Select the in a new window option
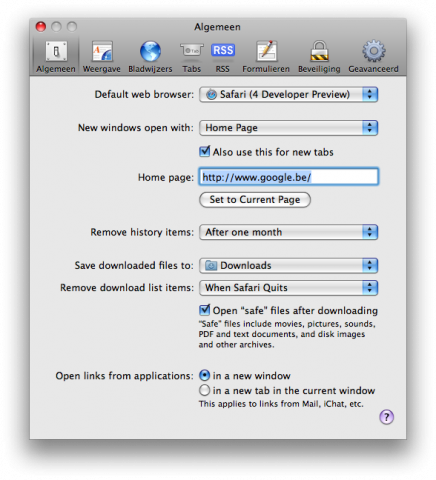The width and height of the screenshot is (436, 480). point(204,376)
